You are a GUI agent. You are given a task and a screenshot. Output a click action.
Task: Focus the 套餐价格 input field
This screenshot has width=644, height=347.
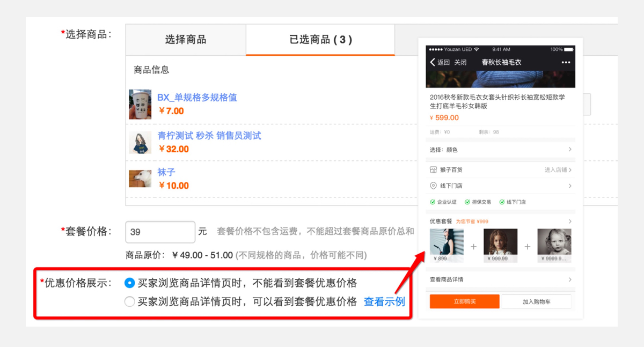(x=160, y=232)
